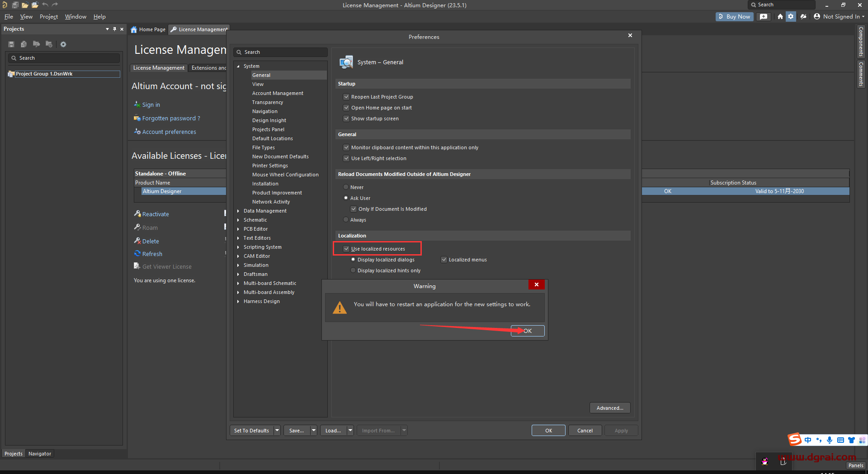Select the Never reload radio button
The width and height of the screenshot is (868, 474).
[346, 187]
